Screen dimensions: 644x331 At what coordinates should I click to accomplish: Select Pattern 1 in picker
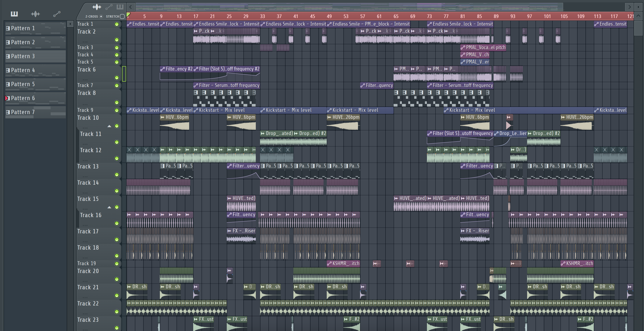(36, 28)
